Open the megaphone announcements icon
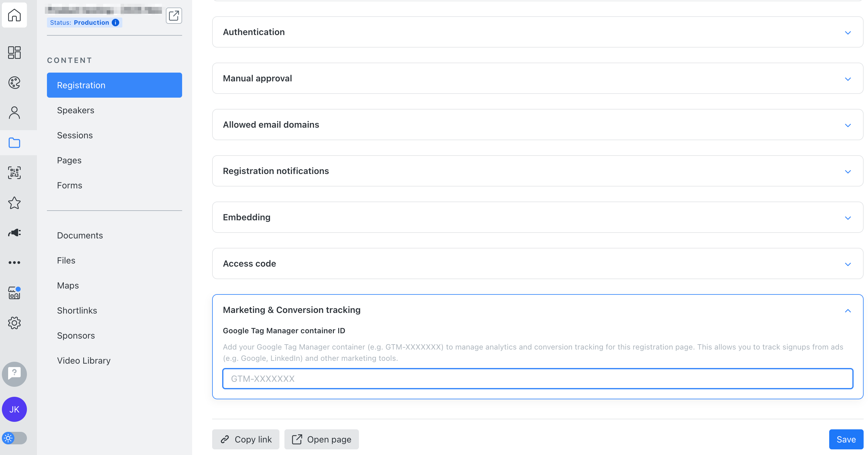868x455 pixels. pyautogui.click(x=14, y=233)
